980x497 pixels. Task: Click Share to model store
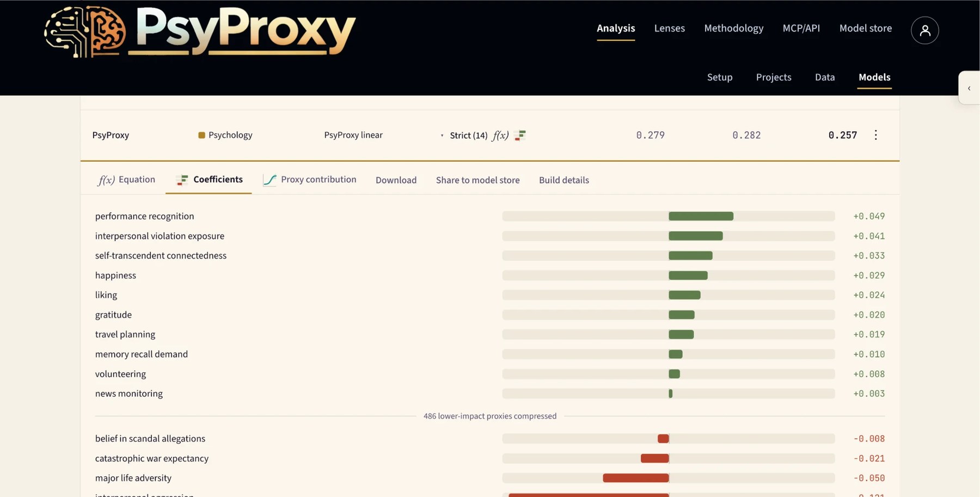tap(477, 180)
